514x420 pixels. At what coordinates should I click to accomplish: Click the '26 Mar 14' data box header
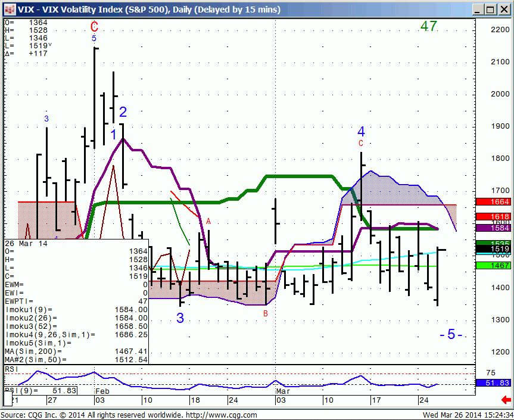point(26,244)
